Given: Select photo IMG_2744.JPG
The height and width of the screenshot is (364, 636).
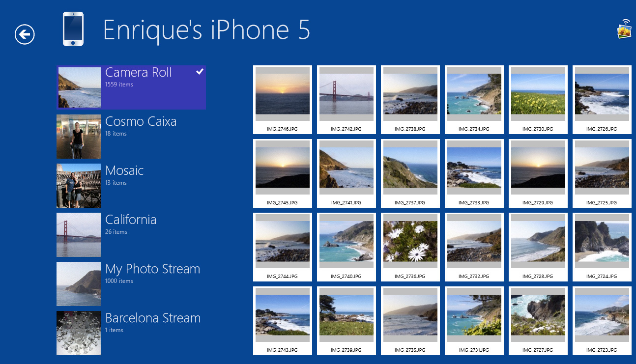Looking at the screenshot, I should pyautogui.click(x=283, y=247).
